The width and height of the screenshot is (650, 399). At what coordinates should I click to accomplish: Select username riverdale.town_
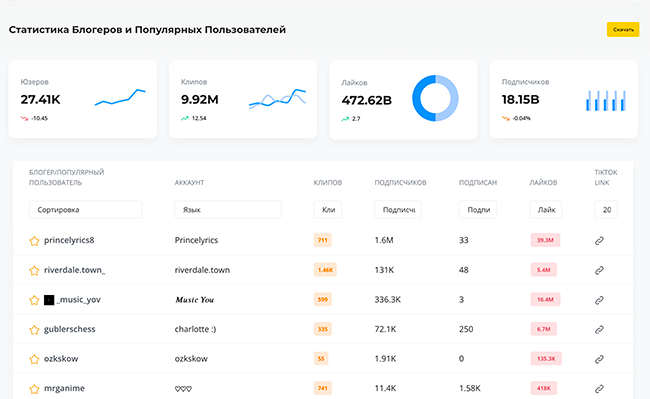(x=75, y=270)
